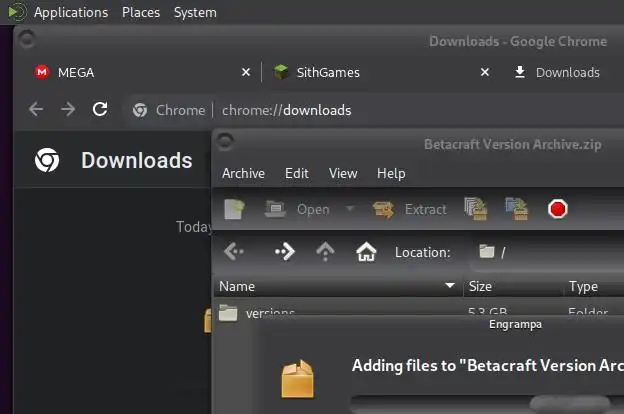This screenshot has width=624, height=414.
Task: Click the distro logo icon beside Applications
Action: [x=18, y=12]
